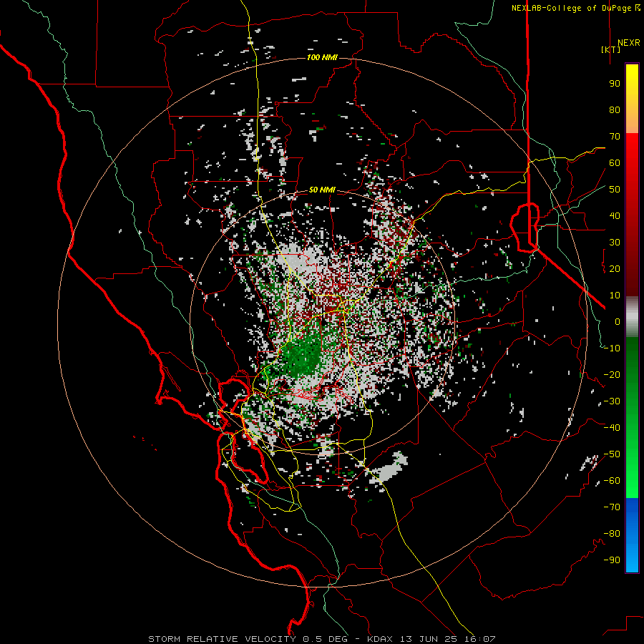Click the 70 value on the velocity scale

point(615,137)
